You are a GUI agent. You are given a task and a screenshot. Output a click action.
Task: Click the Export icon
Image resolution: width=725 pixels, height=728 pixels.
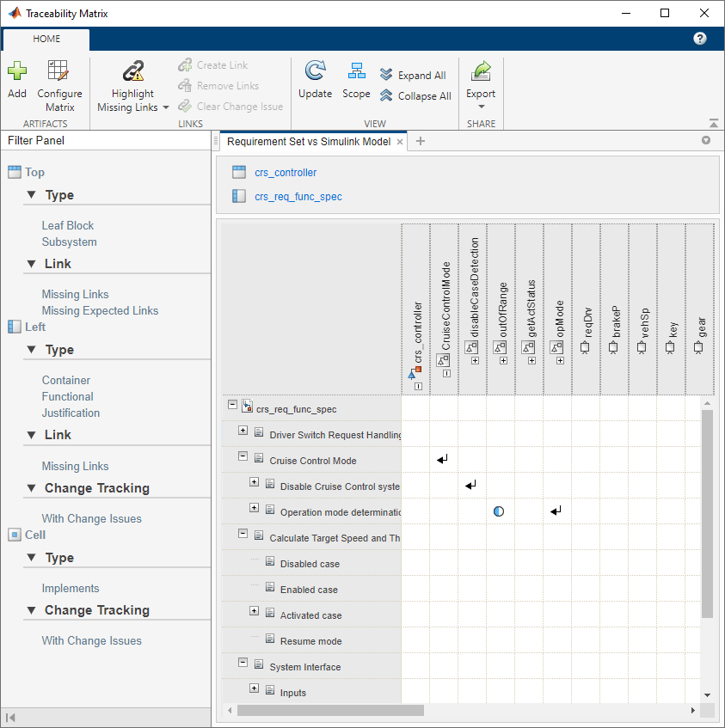point(481,71)
